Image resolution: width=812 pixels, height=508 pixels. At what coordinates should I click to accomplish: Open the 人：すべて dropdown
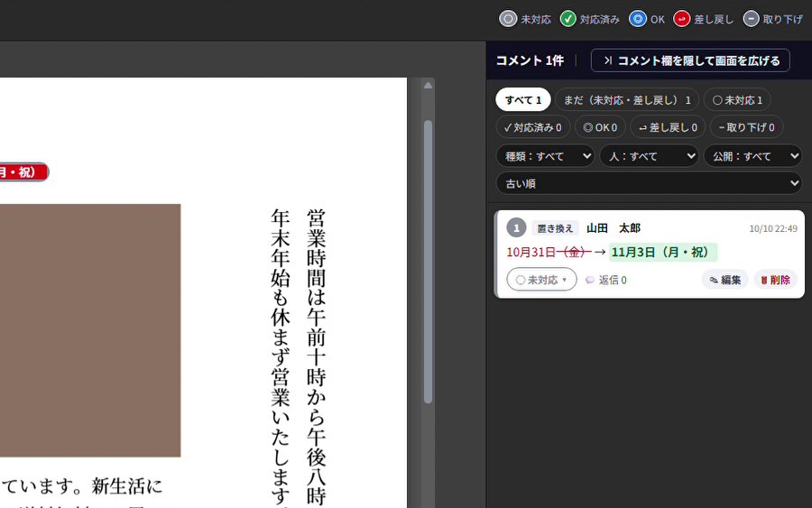[649, 156]
